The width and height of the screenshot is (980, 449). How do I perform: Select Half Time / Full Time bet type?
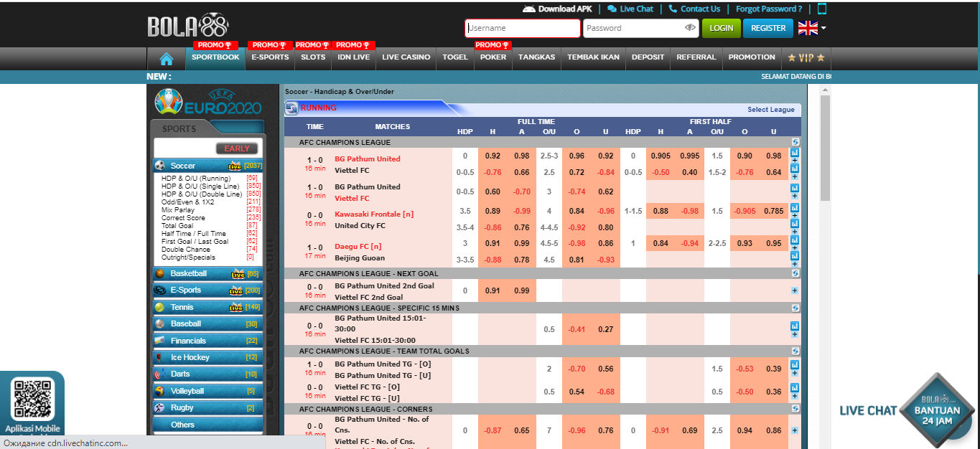(x=194, y=234)
